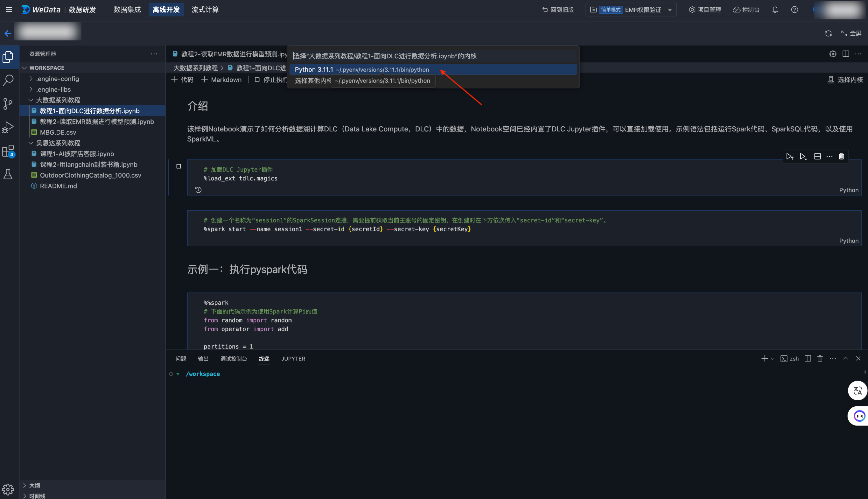Click the notification bell icon
This screenshot has width=868, height=499.
775,10
